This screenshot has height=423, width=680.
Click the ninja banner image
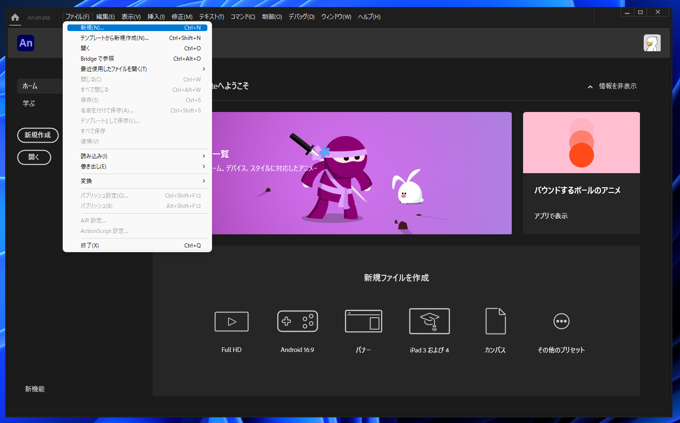(x=362, y=173)
